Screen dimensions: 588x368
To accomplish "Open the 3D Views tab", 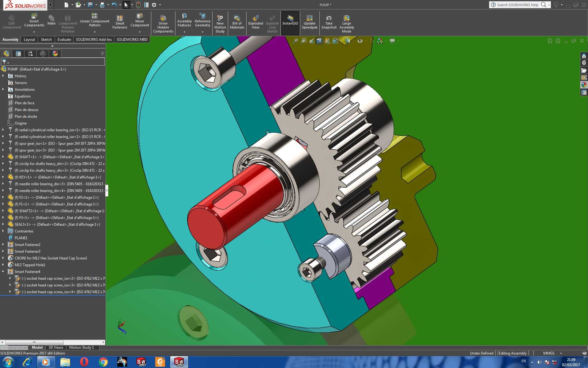I will pyautogui.click(x=56, y=347).
